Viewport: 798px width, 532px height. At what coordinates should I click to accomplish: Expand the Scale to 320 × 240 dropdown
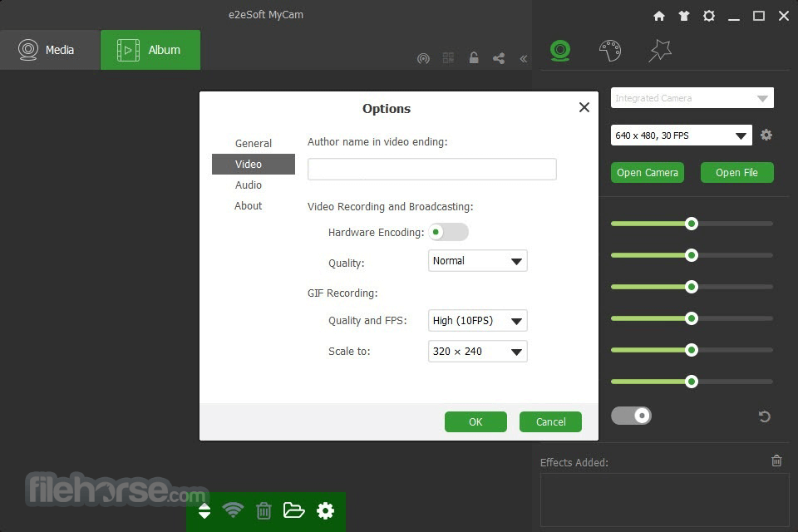(x=477, y=352)
